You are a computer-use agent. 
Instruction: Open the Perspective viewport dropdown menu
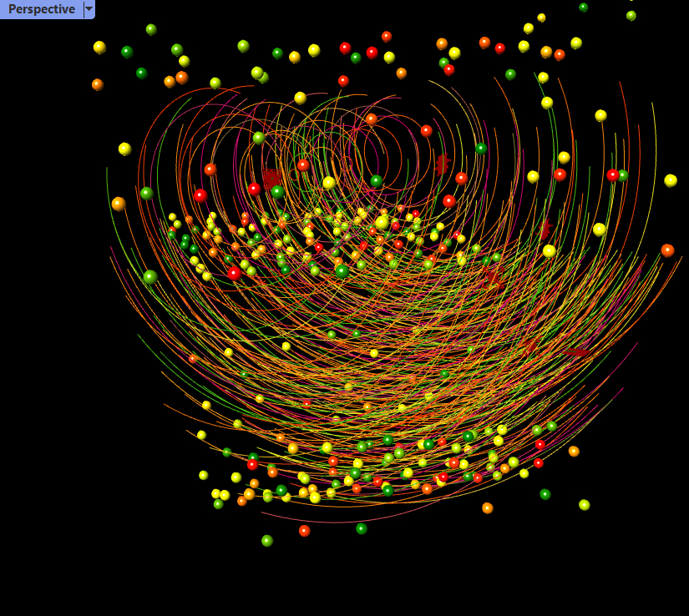88,10
